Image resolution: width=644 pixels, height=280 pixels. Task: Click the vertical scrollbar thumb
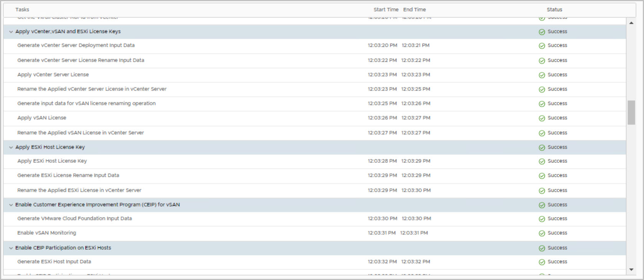point(631,112)
